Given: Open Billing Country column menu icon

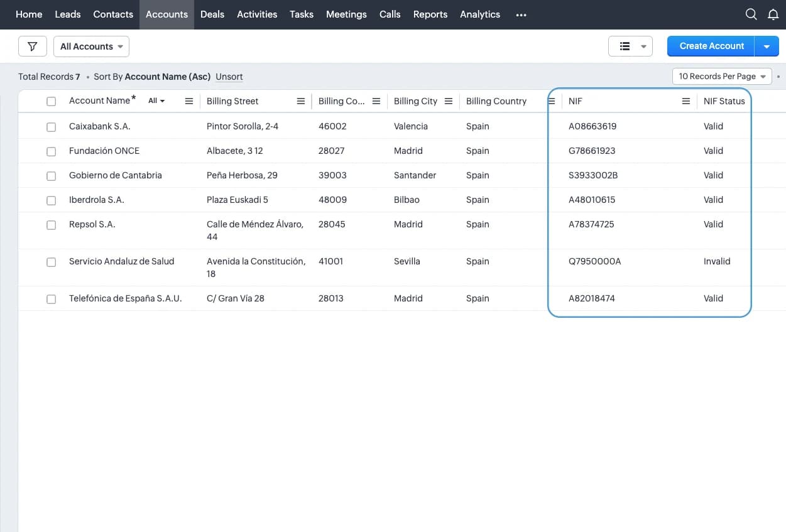Looking at the screenshot, I should point(552,101).
